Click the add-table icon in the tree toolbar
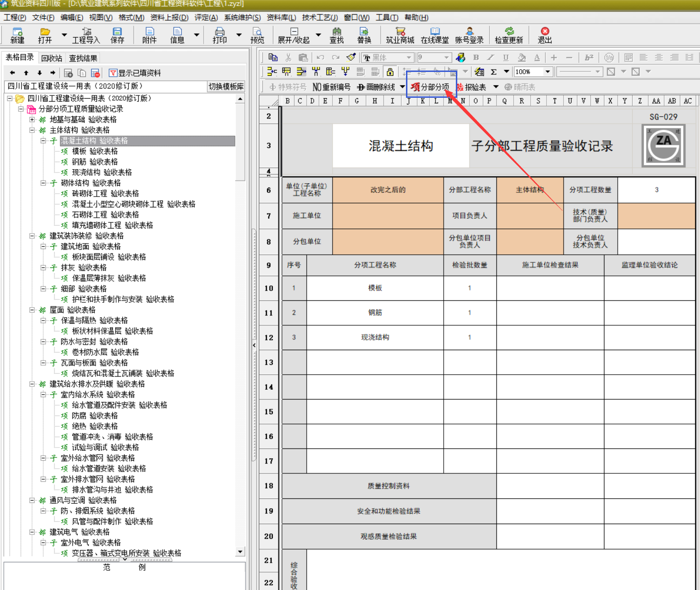700x590 pixels. pos(68,73)
